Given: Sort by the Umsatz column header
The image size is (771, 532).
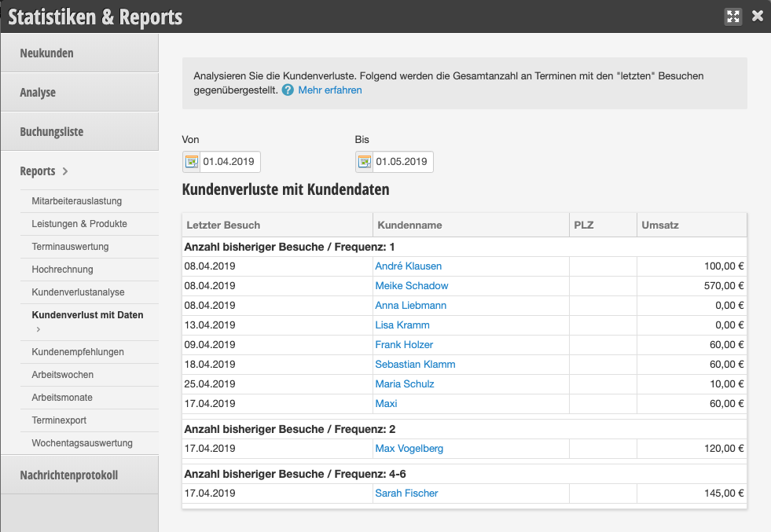Looking at the screenshot, I should (x=659, y=225).
